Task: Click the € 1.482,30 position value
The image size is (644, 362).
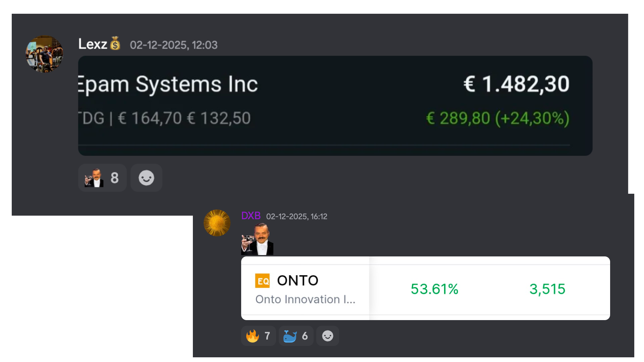Action: tap(516, 84)
